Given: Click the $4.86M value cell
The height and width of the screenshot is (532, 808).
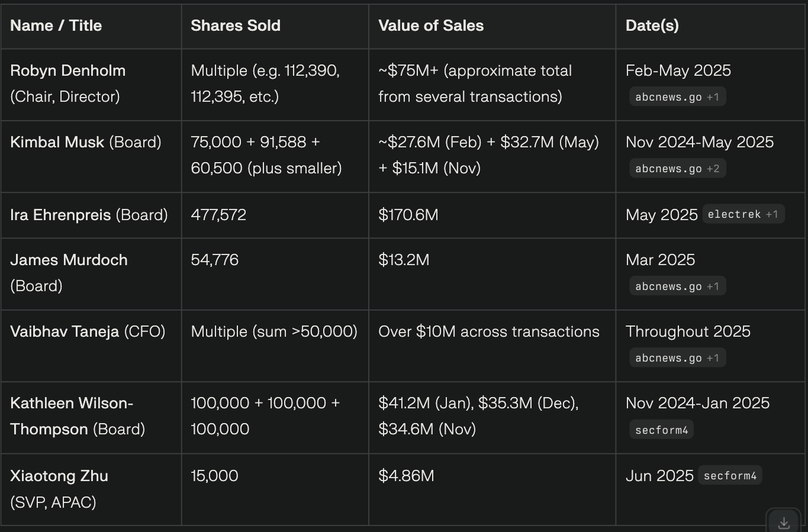Looking at the screenshot, I should [x=406, y=476].
